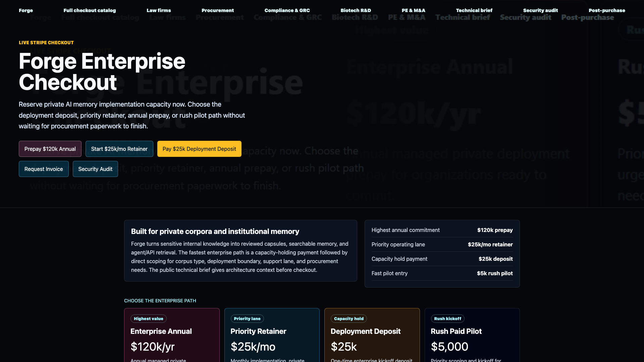Pay the $25k Deployment Deposit
Viewport: 644px width, 362px height.
199,149
